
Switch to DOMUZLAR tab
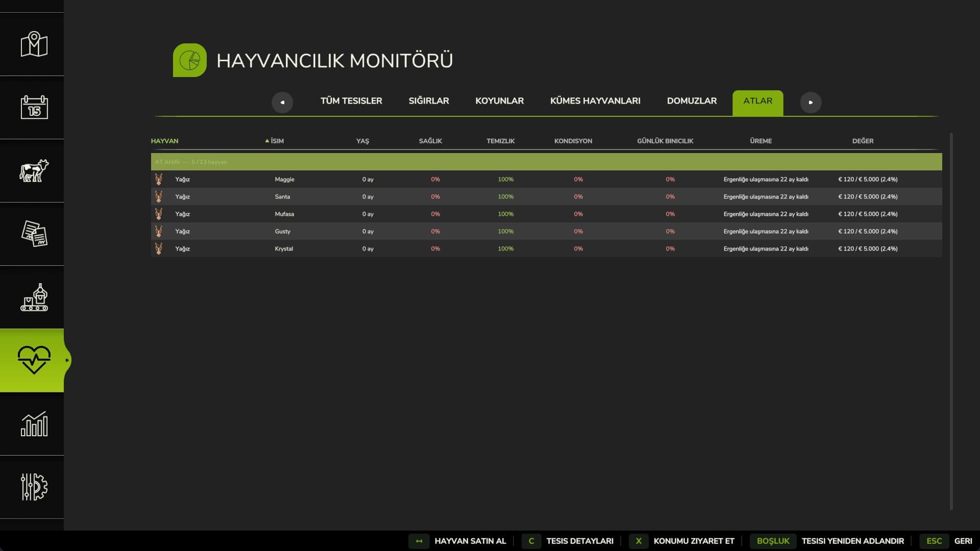692,101
